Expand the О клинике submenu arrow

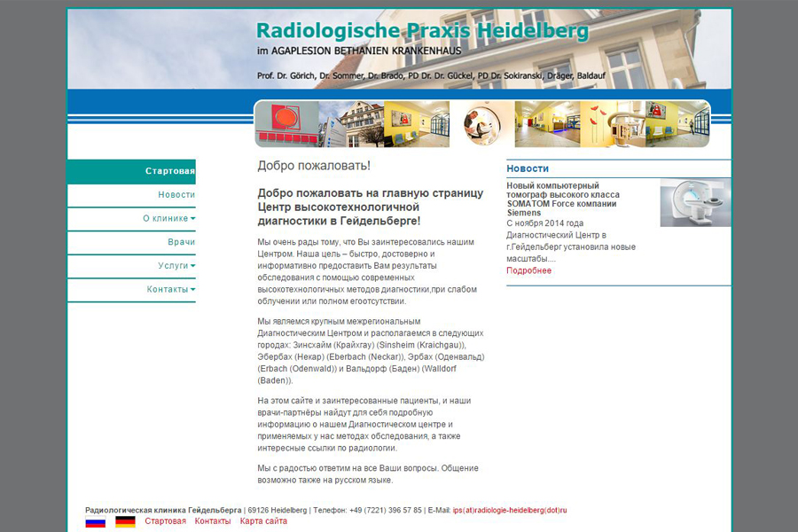tap(192, 218)
